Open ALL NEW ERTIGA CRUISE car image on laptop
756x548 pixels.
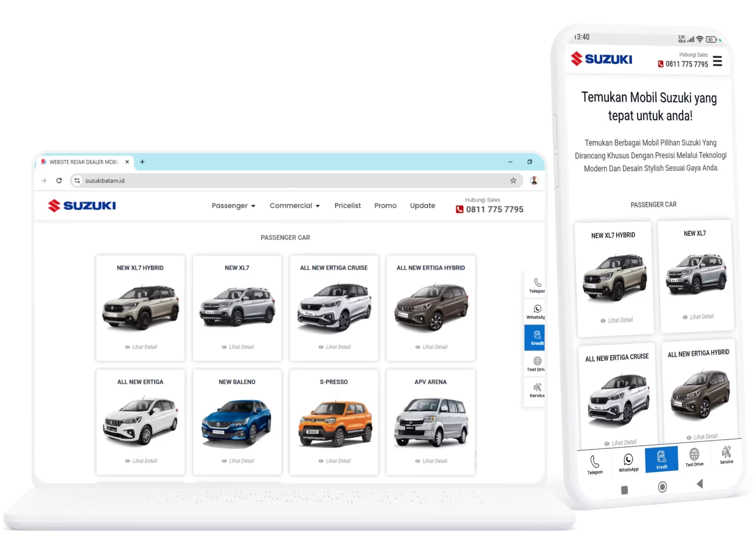tap(334, 307)
